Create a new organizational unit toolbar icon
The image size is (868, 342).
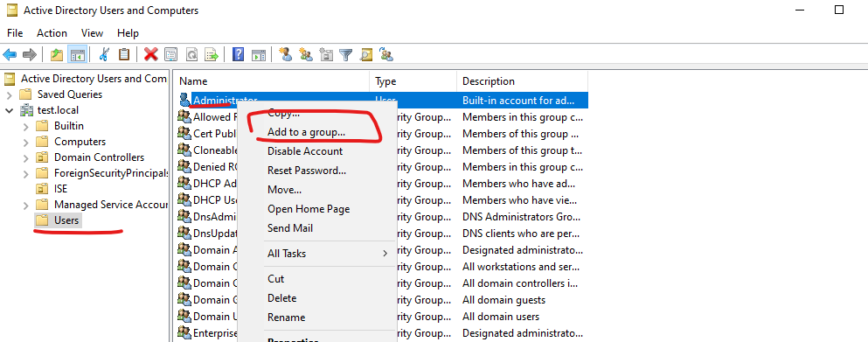tap(326, 54)
